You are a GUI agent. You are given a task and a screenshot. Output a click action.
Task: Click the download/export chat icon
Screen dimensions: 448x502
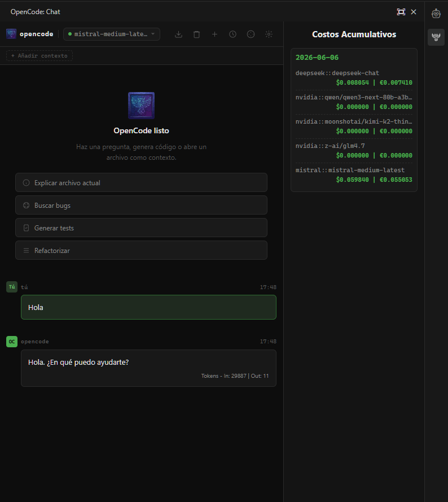tap(178, 34)
